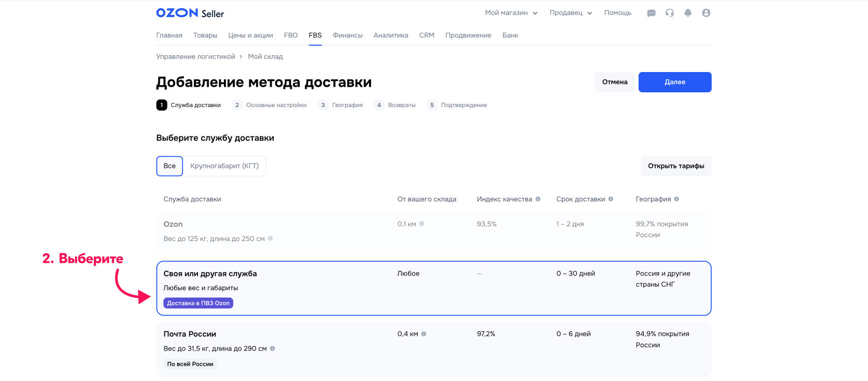
Task: Click the 0 – 6 дней value
Action: [x=574, y=334]
